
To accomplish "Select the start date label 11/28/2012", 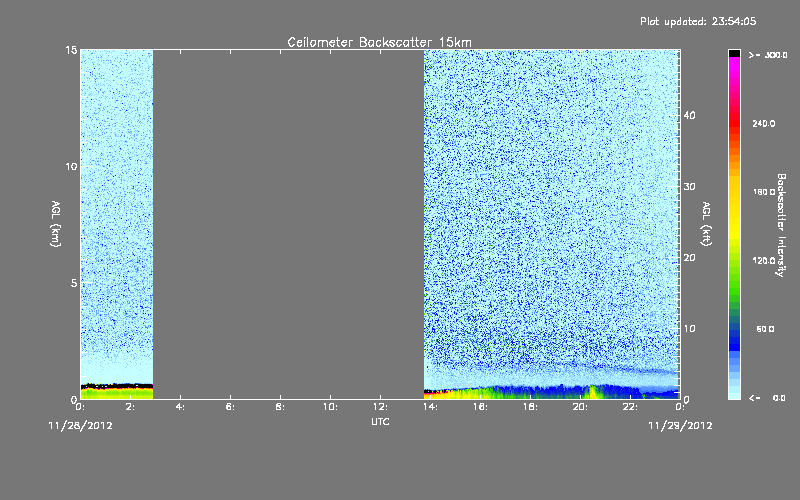I will (x=80, y=426).
